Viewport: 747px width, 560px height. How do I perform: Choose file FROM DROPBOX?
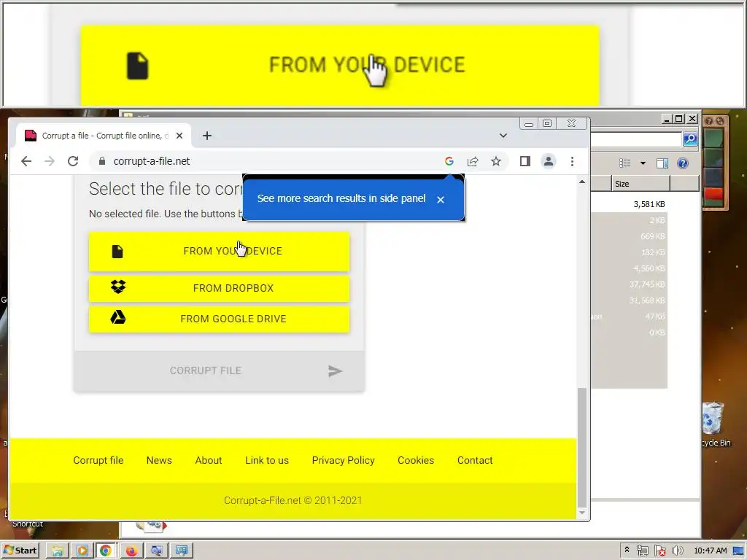[x=219, y=289]
